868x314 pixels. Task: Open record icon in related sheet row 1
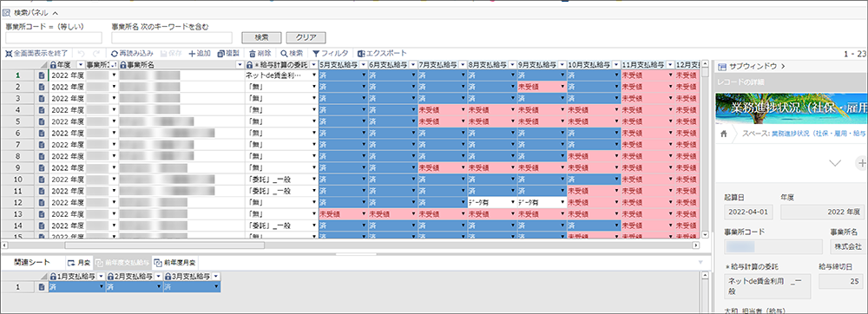click(x=42, y=287)
